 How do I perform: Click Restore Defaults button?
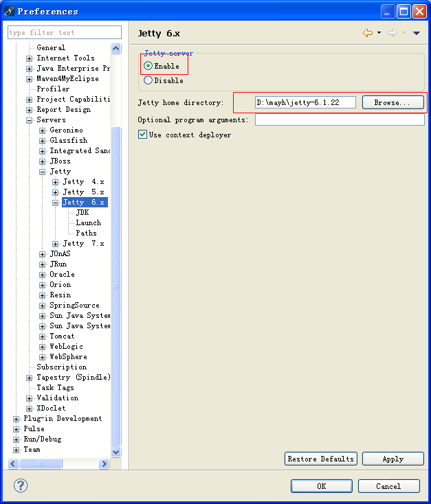[321, 459]
